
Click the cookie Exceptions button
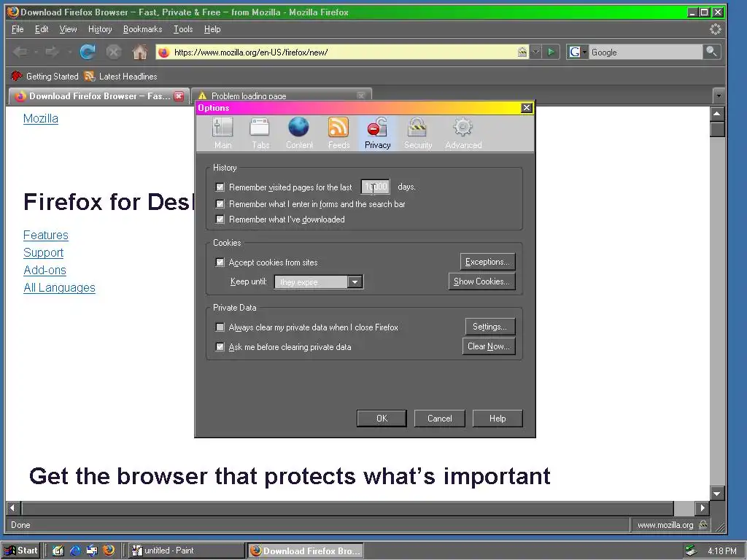[x=487, y=262]
